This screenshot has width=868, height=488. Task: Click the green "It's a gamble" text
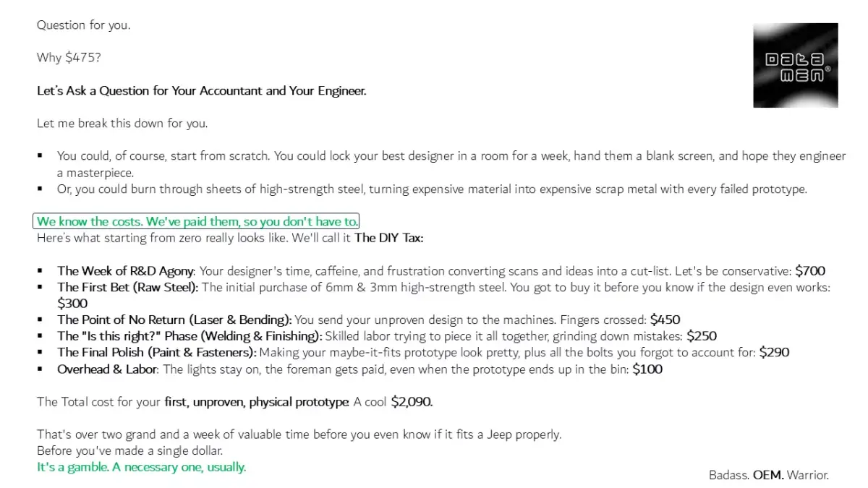tap(141, 467)
